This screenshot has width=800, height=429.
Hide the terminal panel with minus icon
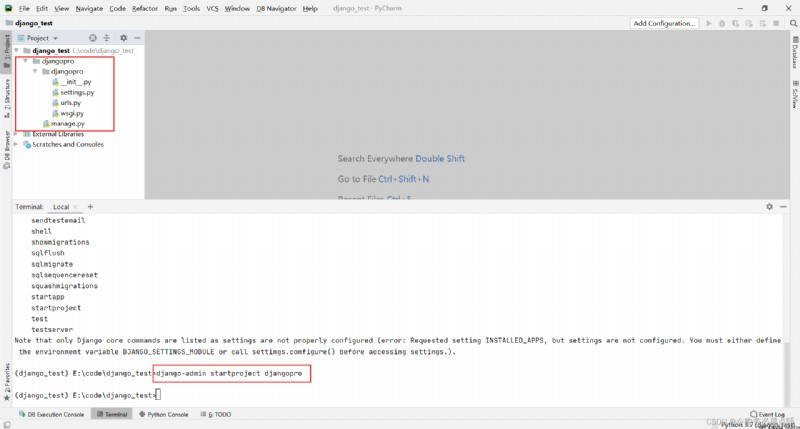tap(783, 207)
